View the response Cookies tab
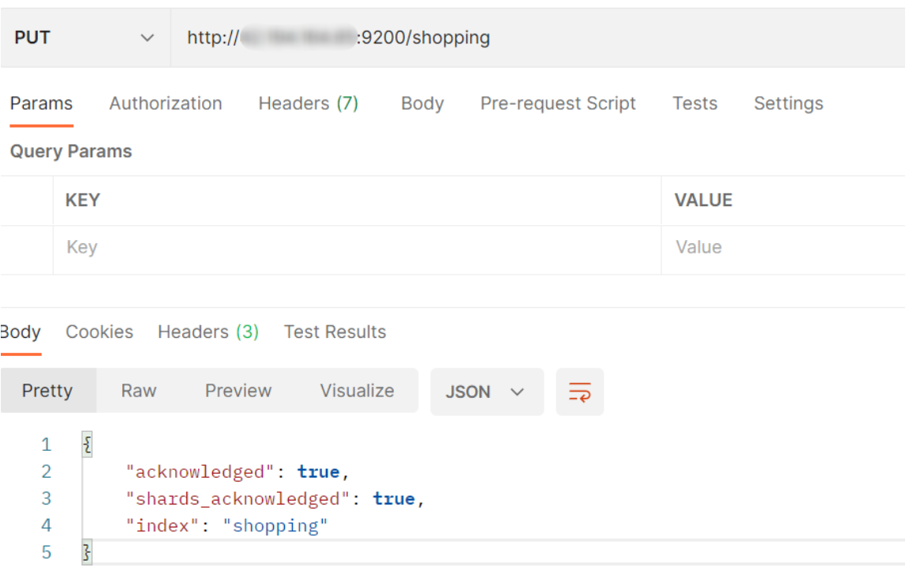The width and height of the screenshot is (924, 570). click(x=99, y=332)
